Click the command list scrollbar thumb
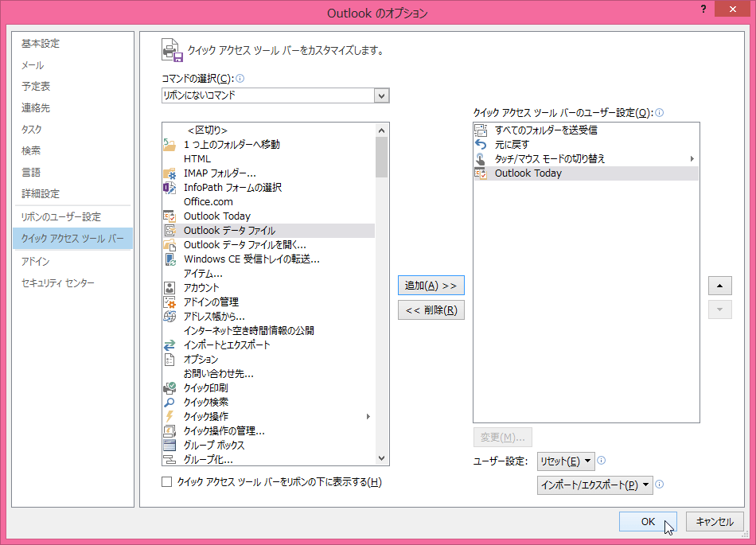The width and height of the screenshot is (756, 545). [381, 157]
